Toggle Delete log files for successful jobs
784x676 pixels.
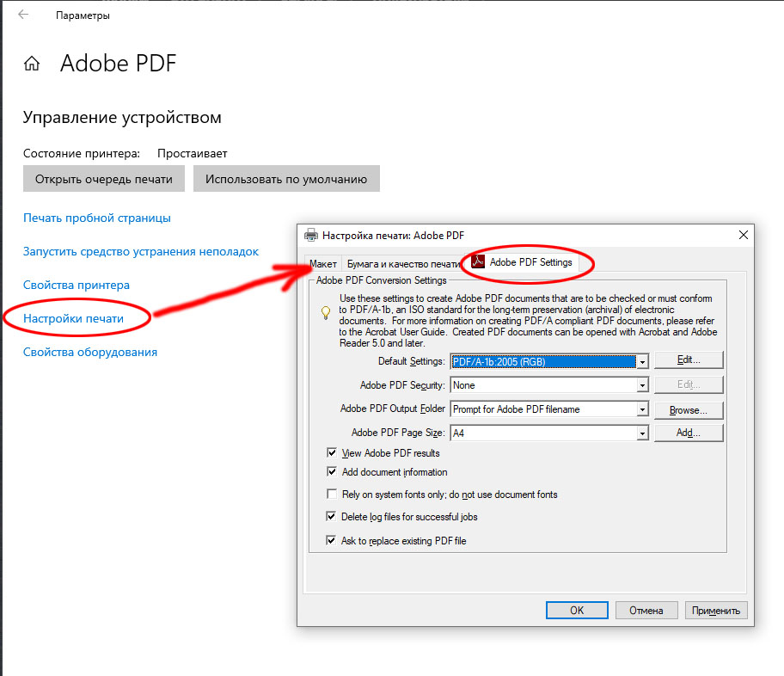click(x=331, y=516)
